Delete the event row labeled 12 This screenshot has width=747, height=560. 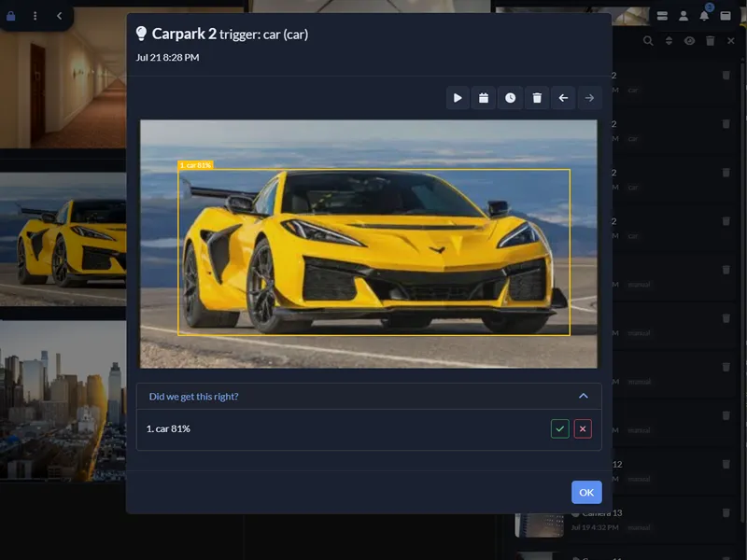pos(726,464)
